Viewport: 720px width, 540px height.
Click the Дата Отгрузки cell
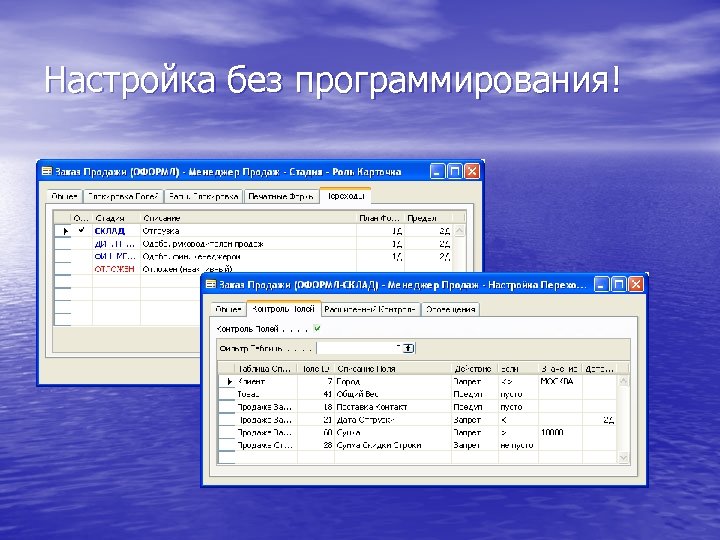click(x=393, y=420)
